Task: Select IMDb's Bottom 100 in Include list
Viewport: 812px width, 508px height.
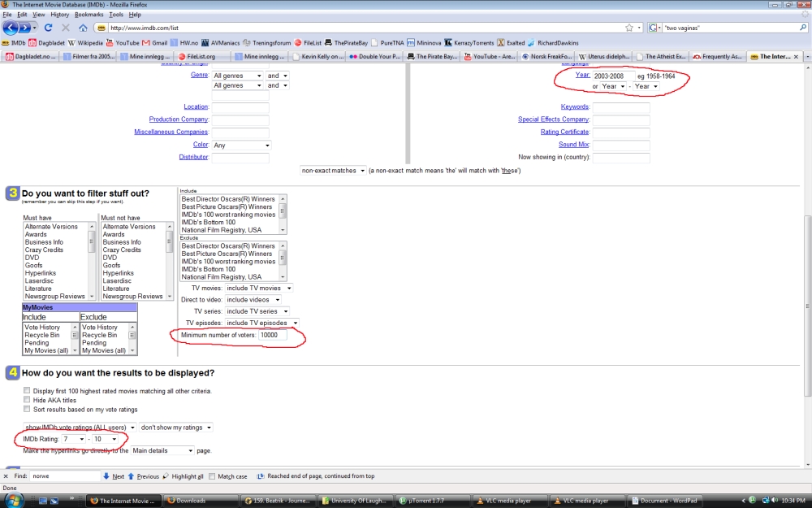Action: pyautogui.click(x=208, y=223)
